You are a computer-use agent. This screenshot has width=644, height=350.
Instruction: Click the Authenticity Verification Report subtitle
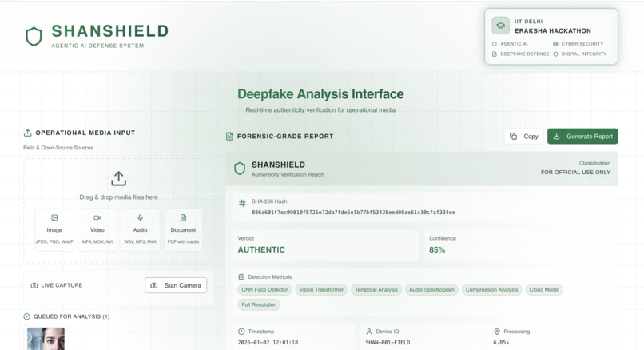coord(288,174)
